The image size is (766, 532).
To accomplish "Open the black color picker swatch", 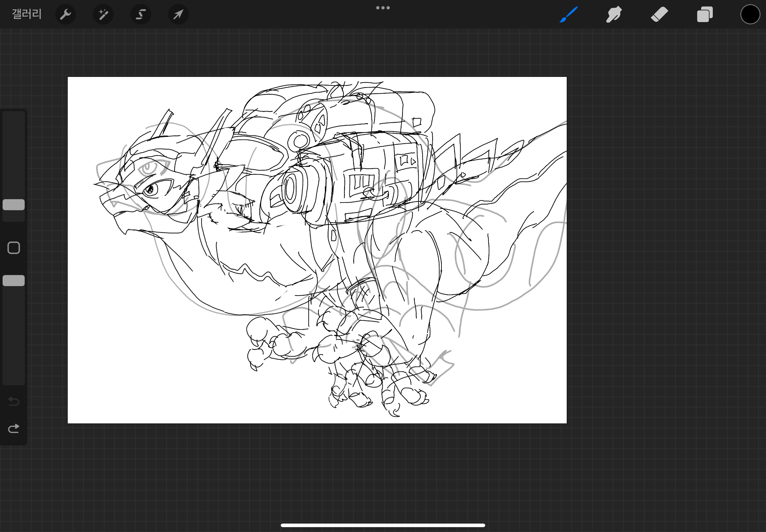I will pyautogui.click(x=750, y=14).
